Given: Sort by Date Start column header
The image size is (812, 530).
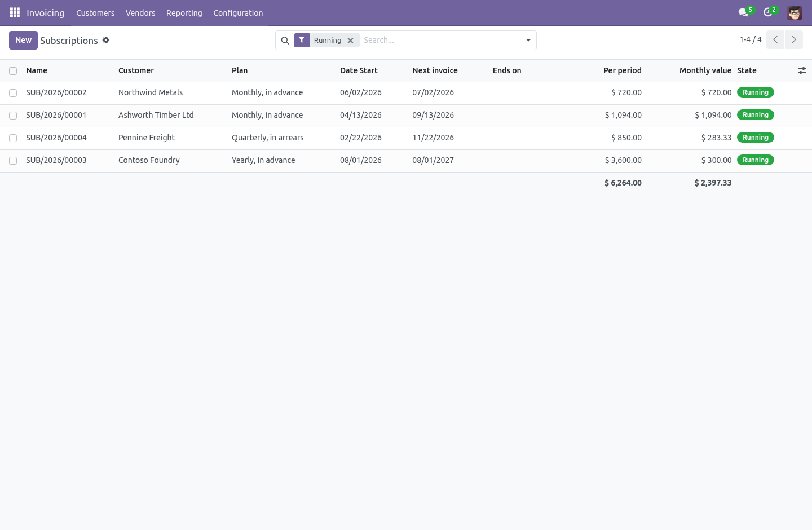Looking at the screenshot, I should [359, 70].
